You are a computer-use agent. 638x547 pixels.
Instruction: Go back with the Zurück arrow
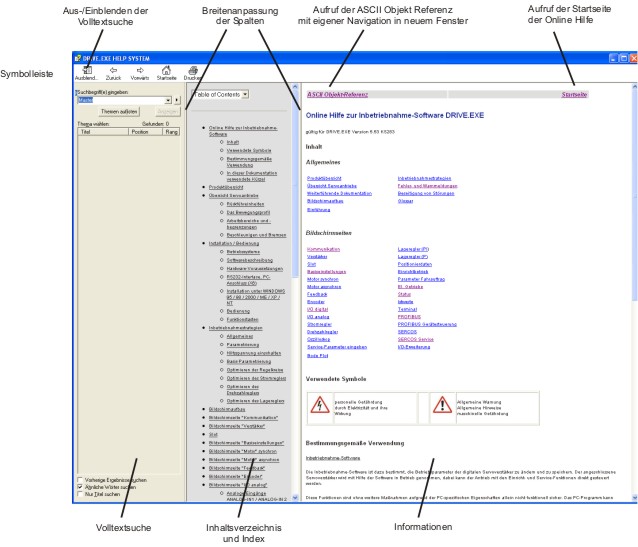(x=113, y=70)
